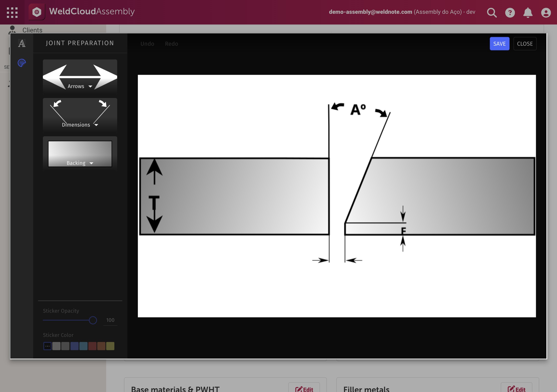Expand the Dimensions sticker category
The image size is (557, 392).
click(80, 115)
